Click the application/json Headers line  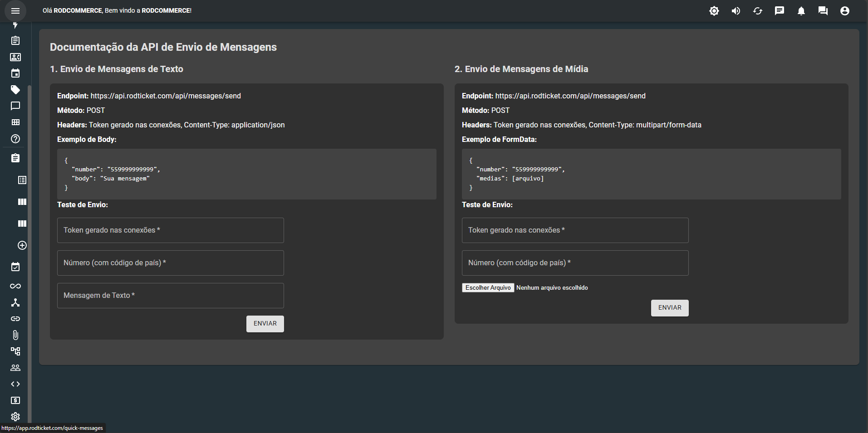click(x=171, y=125)
